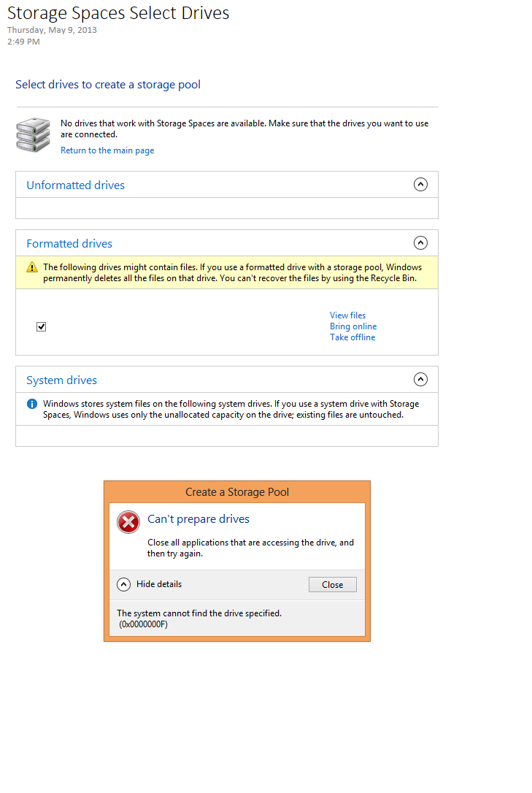Image resolution: width=532 pixels, height=793 pixels.
Task: Click the blue information icon
Action: [32, 404]
